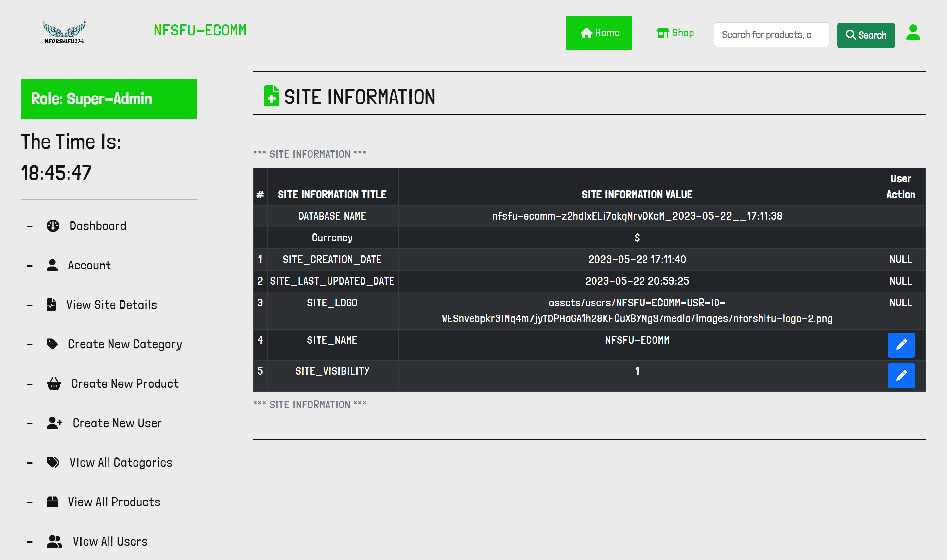Open the Account sidebar link
The width and height of the screenshot is (947, 560).
pos(89,265)
